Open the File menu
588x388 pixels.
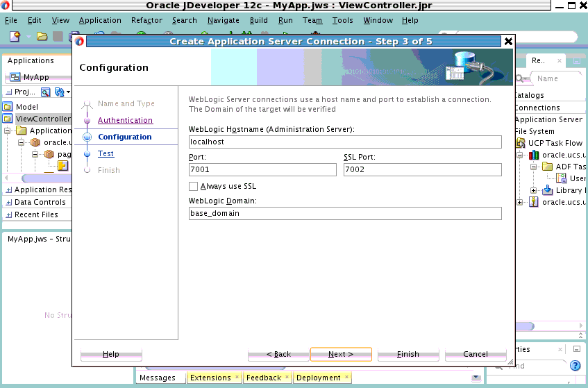pos(11,20)
